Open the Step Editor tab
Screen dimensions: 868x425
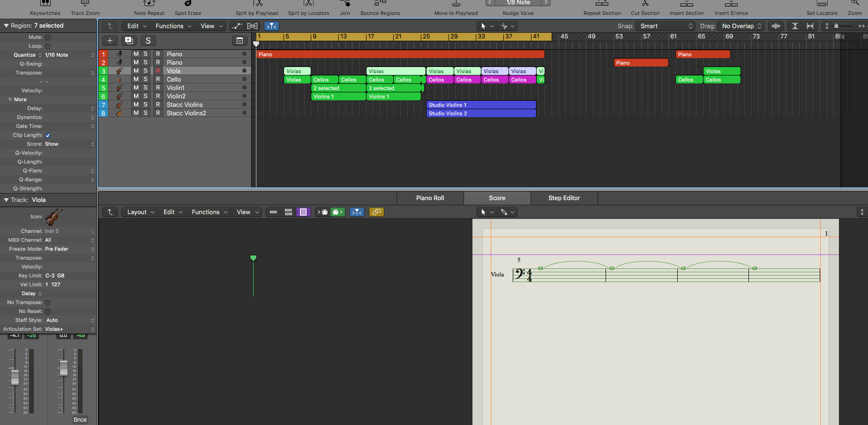click(x=564, y=198)
